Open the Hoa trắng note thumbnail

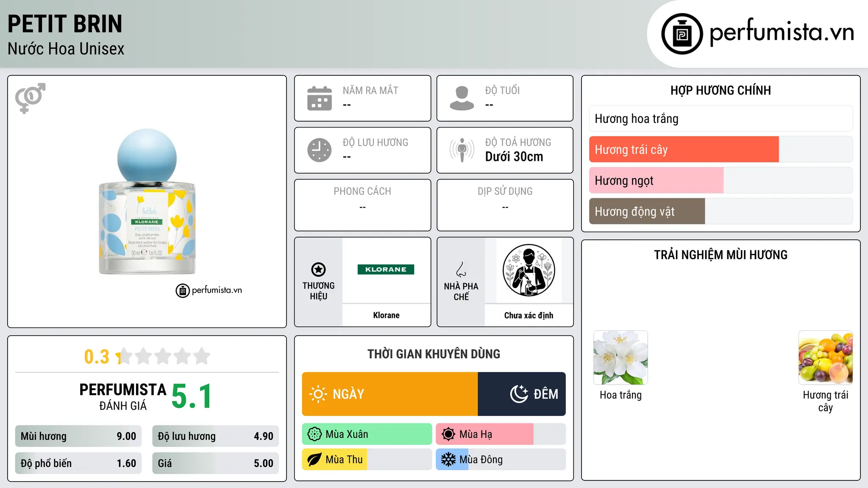[x=620, y=358]
